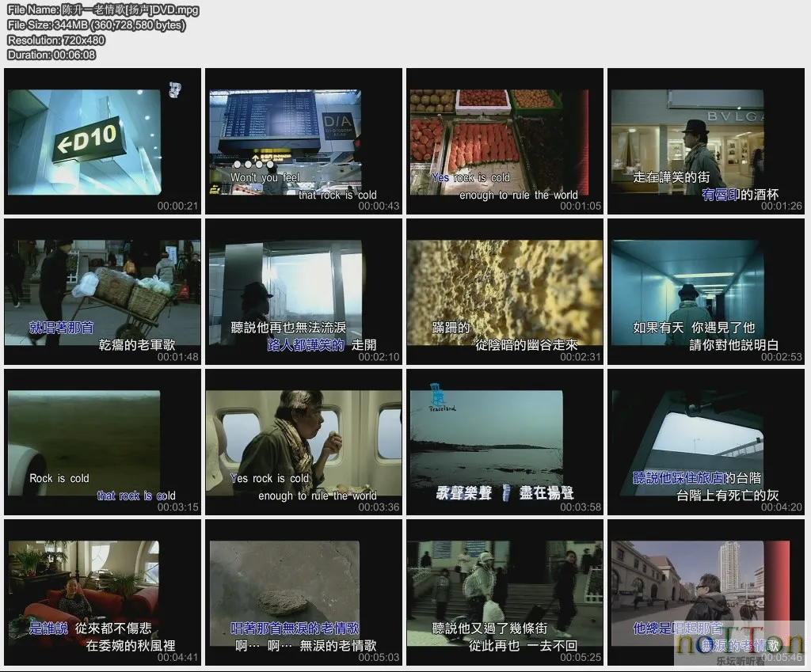Open the D10 airport sign thumbnail
This screenshot has width=811, height=672.
click(101, 140)
